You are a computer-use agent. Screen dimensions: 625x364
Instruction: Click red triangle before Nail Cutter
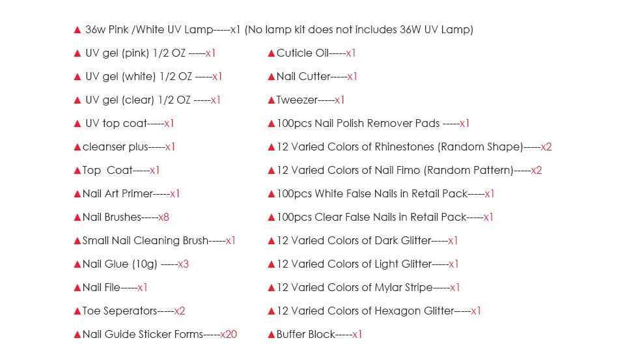click(271, 77)
